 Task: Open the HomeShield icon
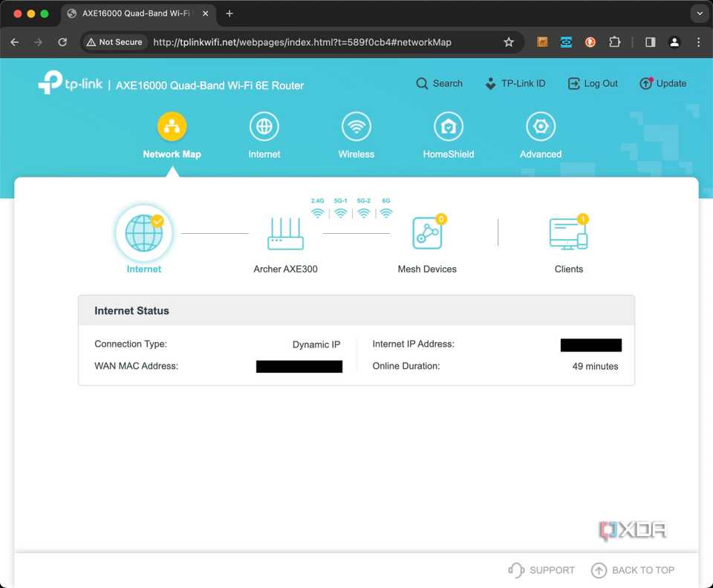click(x=449, y=126)
